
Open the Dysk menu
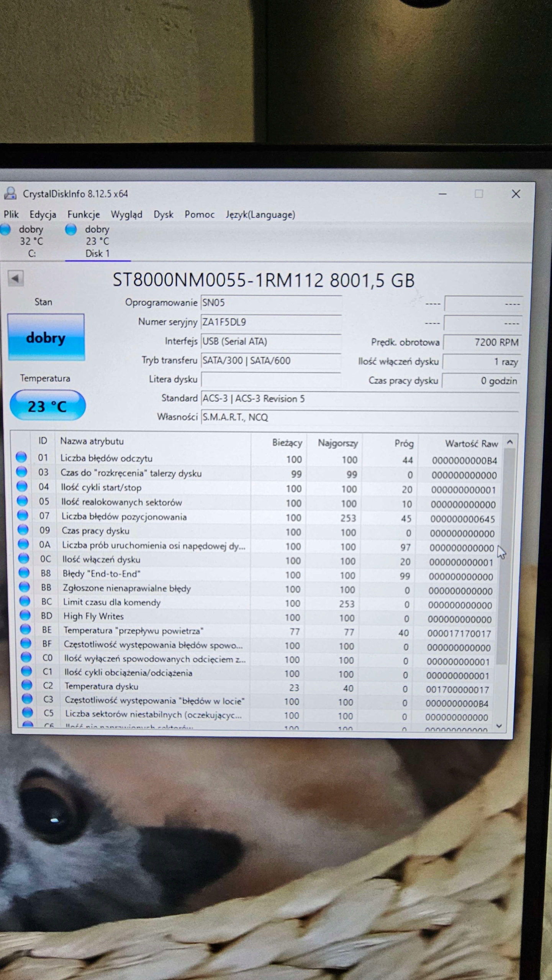[x=163, y=214]
